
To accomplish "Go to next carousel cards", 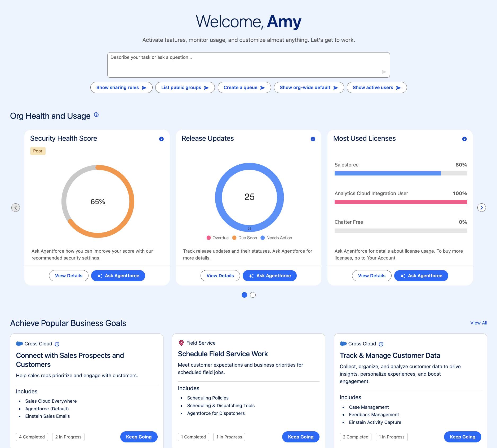I will click(482, 208).
